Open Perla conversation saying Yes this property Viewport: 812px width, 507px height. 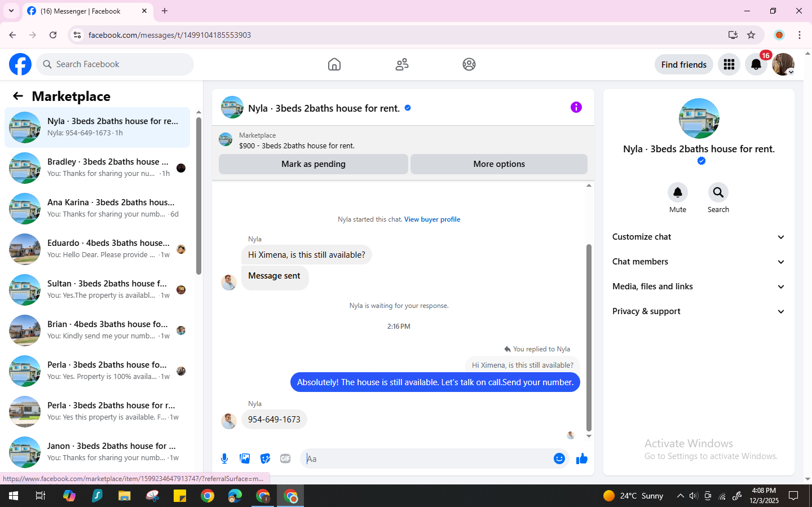click(x=97, y=412)
